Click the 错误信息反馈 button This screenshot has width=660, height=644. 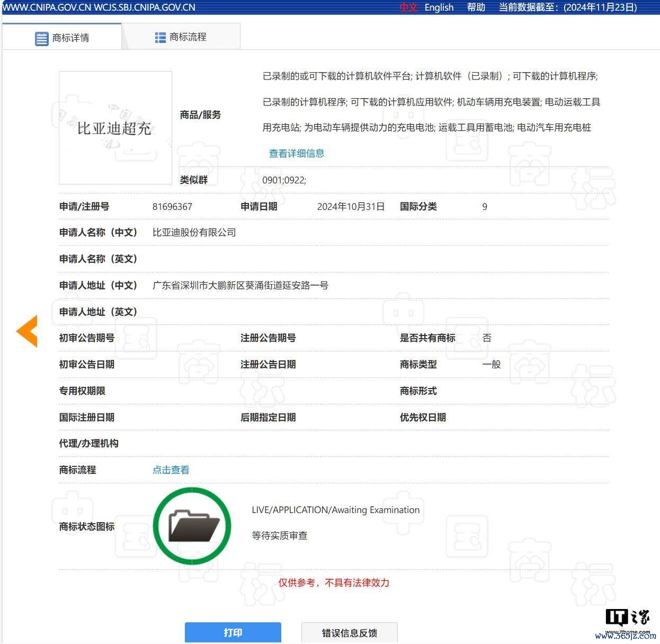point(350,632)
